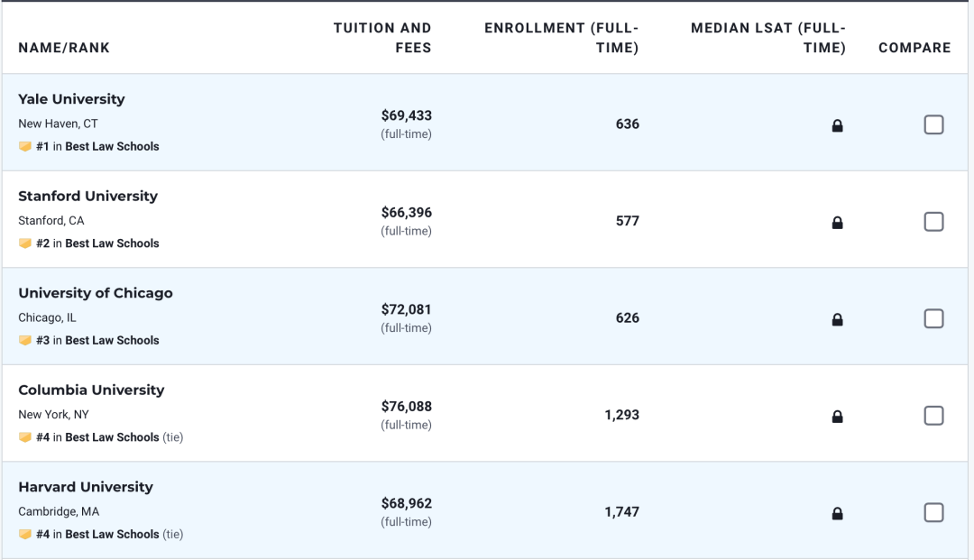974x560 pixels.
Task: Select Columbia University's compare checkbox
Action: click(x=933, y=416)
